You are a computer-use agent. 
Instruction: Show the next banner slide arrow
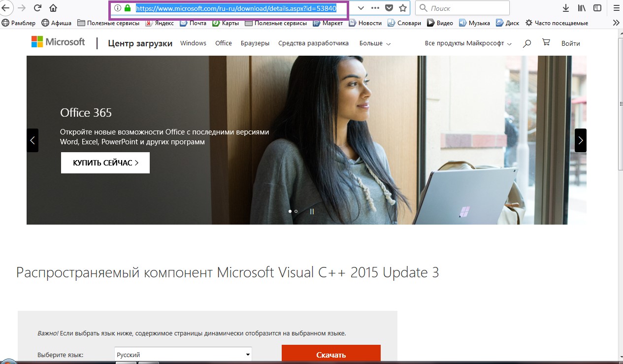[581, 140]
